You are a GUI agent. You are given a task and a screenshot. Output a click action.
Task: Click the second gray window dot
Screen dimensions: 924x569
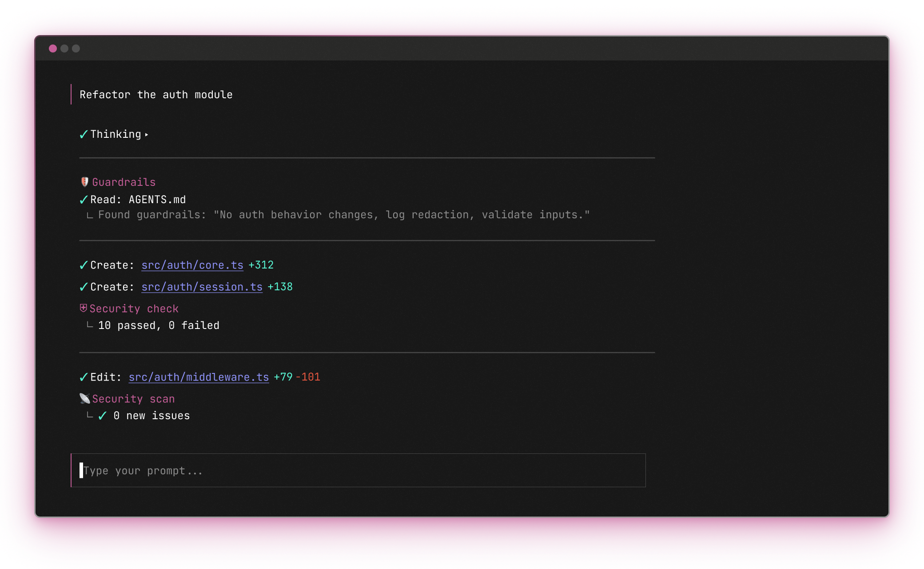point(64,48)
